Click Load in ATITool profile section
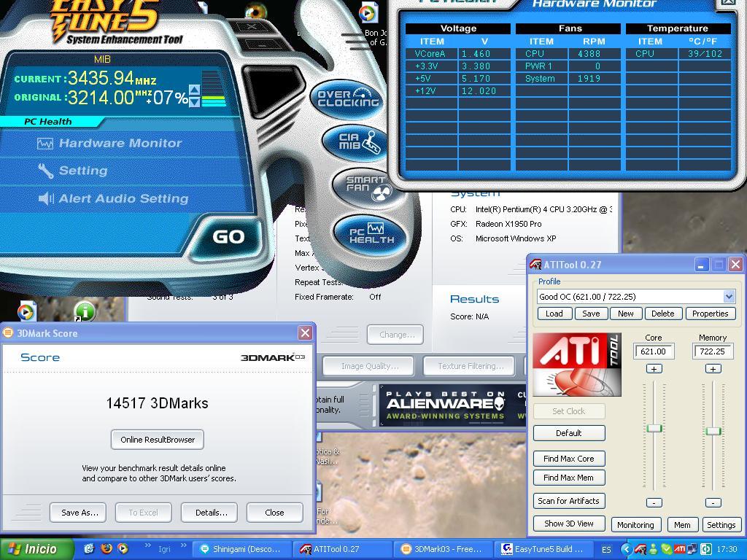Viewport: 747px width, 560px height. (x=554, y=314)
